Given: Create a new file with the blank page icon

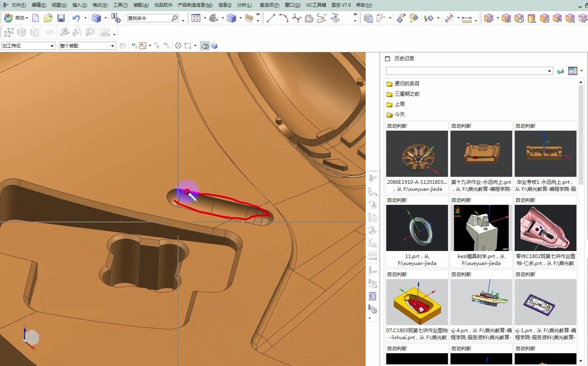Looking at the screenshot, I should [x=35, y=18].
